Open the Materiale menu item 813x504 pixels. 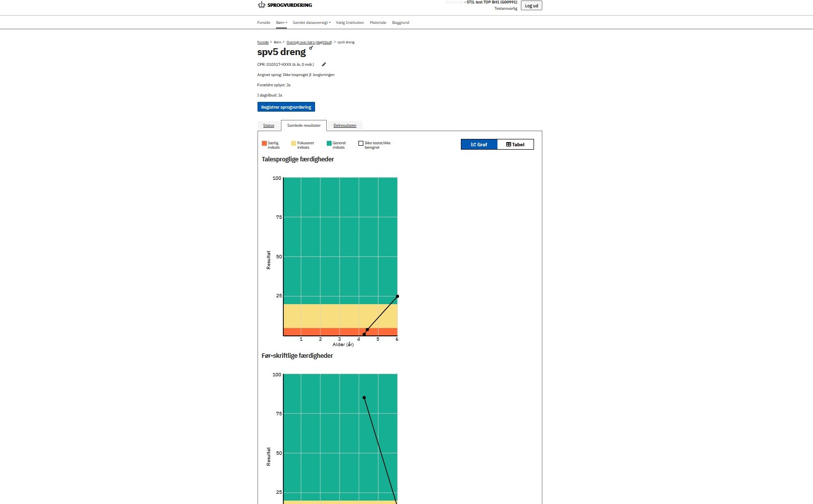pos(378,22)
